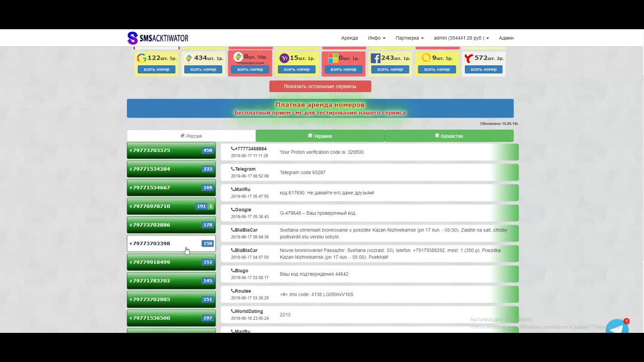Viewport: 644px width, 362px height.
Task: Take a Facebook number with взять номер
Action: [390, 69]
